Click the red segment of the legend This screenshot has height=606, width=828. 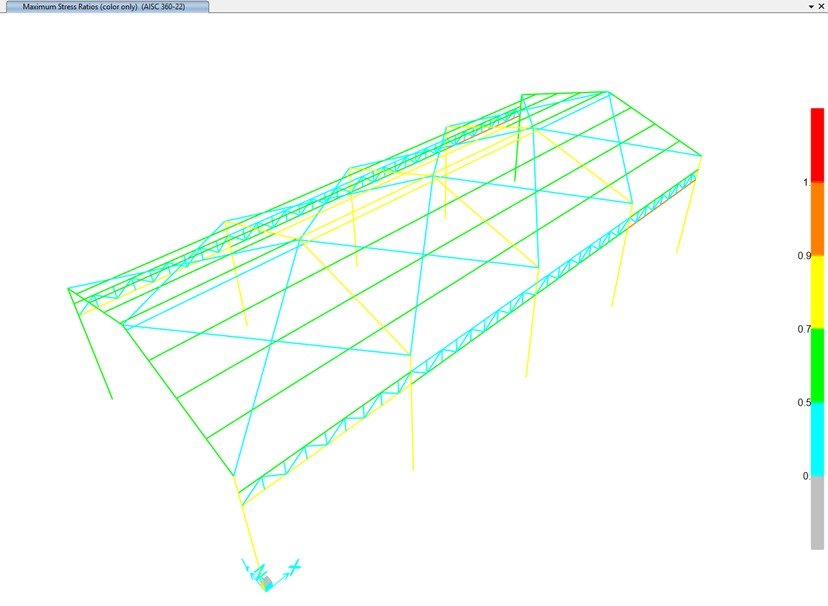pyautogui.click(x=817, y=144)
